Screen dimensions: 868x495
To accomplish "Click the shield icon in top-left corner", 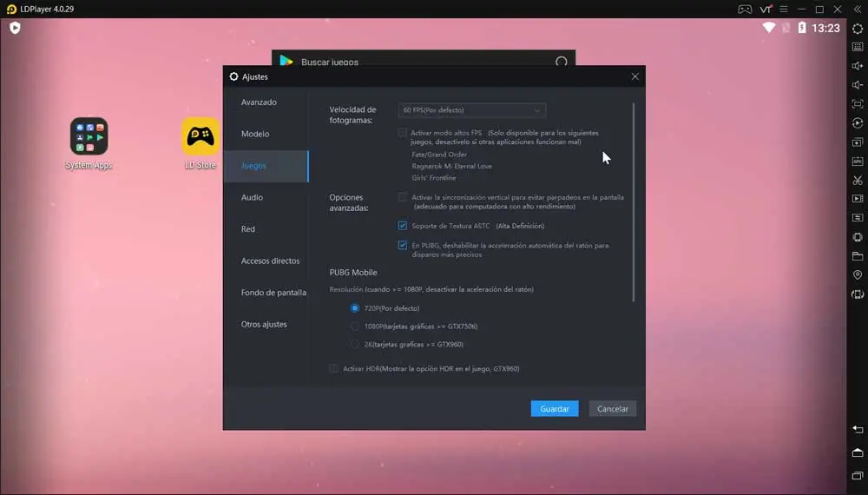I will pos(15,28).
